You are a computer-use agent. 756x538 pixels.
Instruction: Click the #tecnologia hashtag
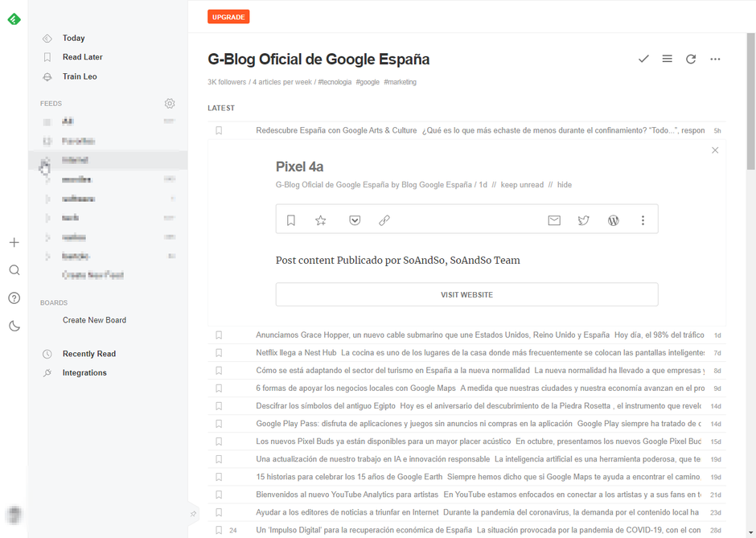pyautogui.click(x=335, y=82)
